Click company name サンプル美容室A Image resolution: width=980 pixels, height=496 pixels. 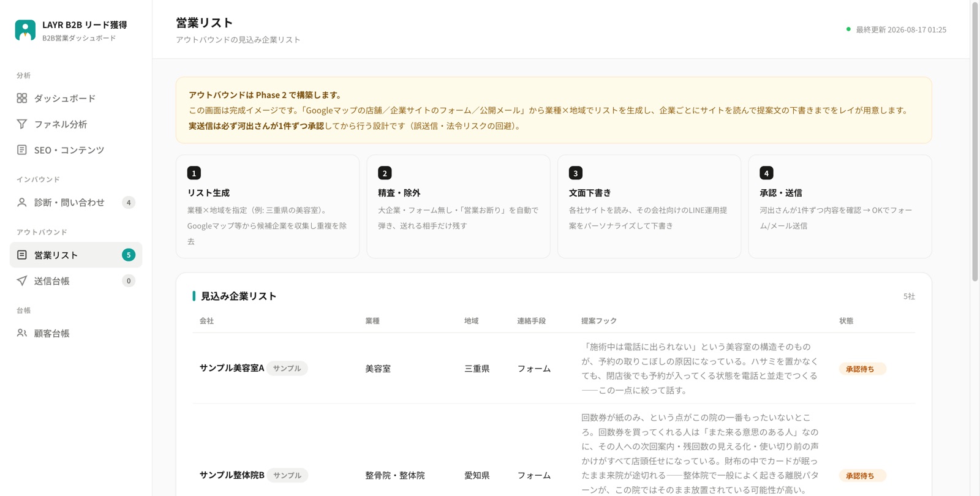click(232, 368)
